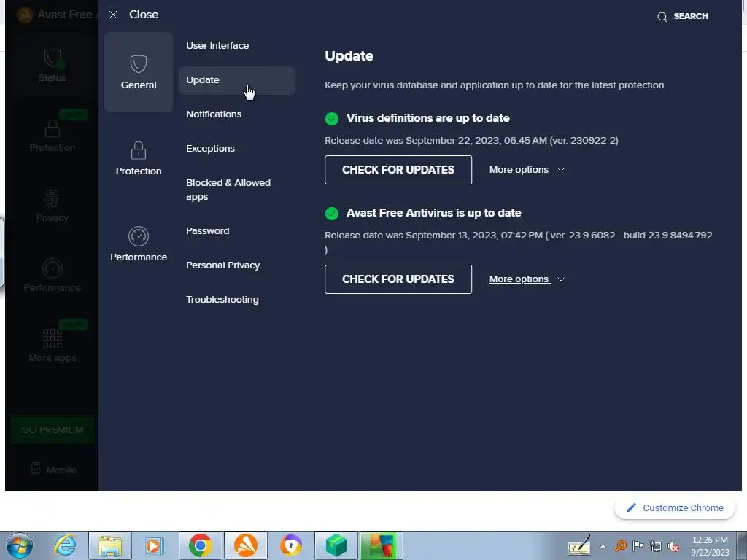Click Performance gauge in dimmed Avast main sidebar
The width and height of the screenshot is (747, 560).
point(53,276)
